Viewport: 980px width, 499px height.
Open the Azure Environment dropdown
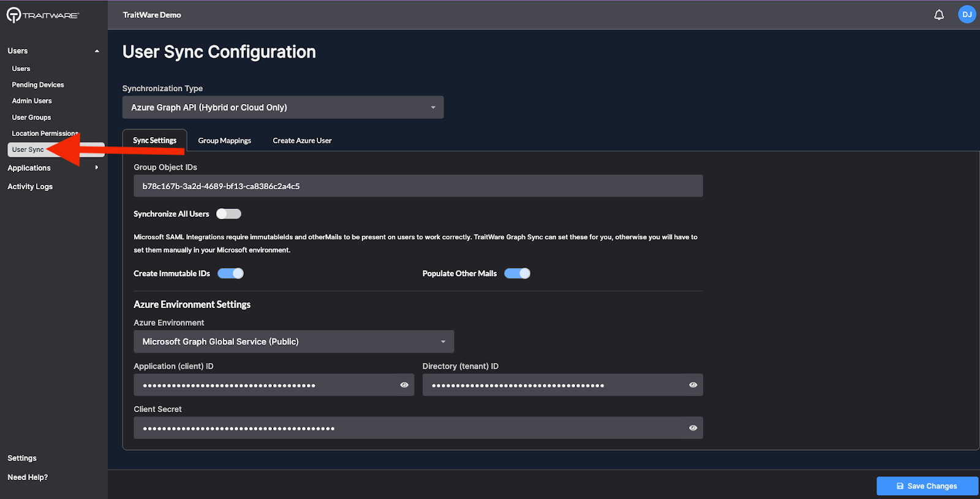point(294,342)
